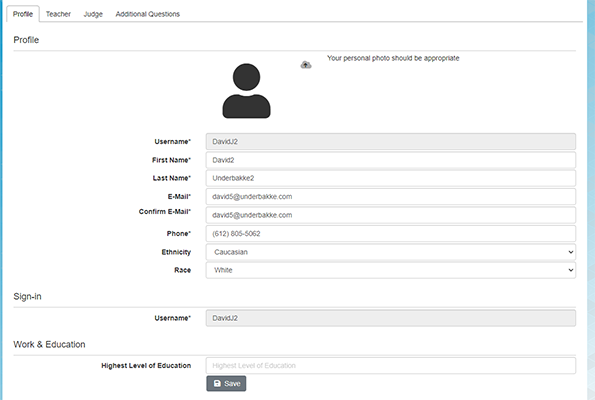Click the cloud upload photo icon
Image resolution: width=595 pixels, height=400 pixels.
point(306,65)
